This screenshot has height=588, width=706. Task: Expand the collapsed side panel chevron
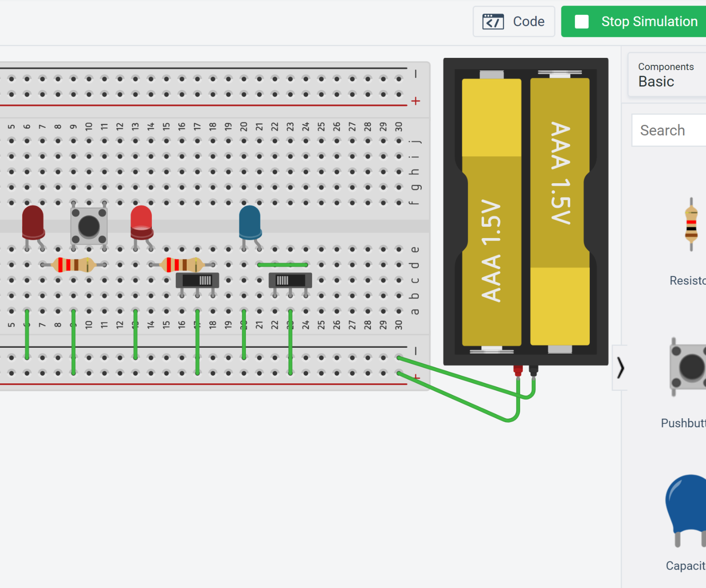pyautogui.click(x=620, y=368)
